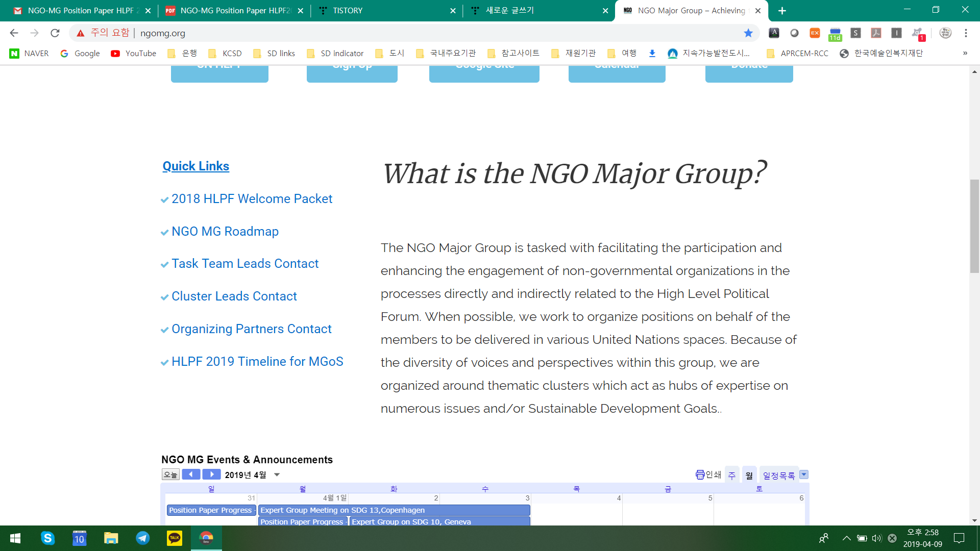Open the Chrome three-dot menu

[966, 33]
